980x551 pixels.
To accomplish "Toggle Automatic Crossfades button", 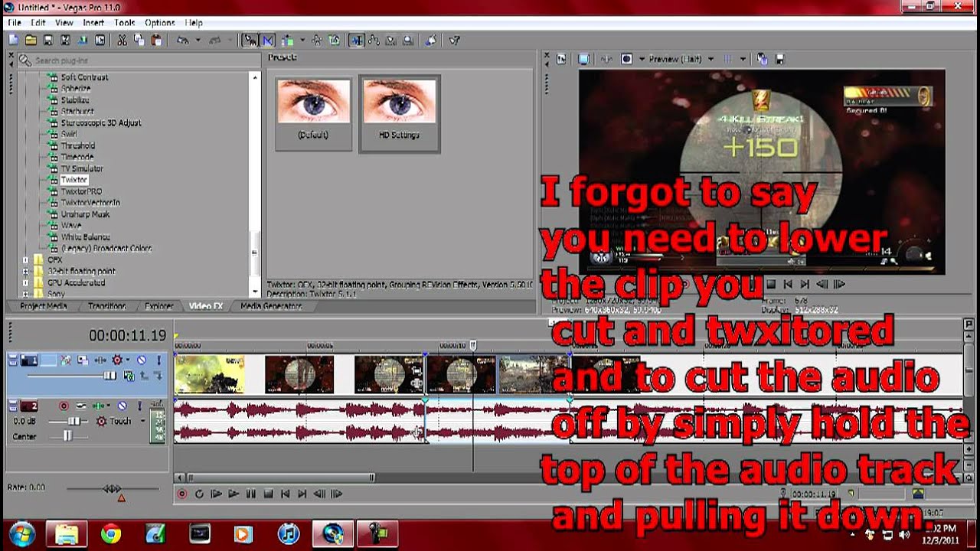I will coord(268,40).
